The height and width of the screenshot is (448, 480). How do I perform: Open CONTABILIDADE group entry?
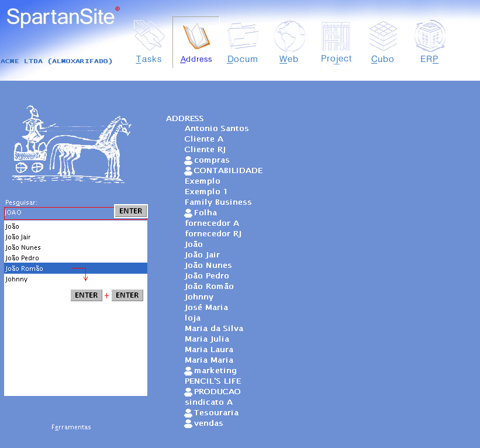tap(228, 171)
